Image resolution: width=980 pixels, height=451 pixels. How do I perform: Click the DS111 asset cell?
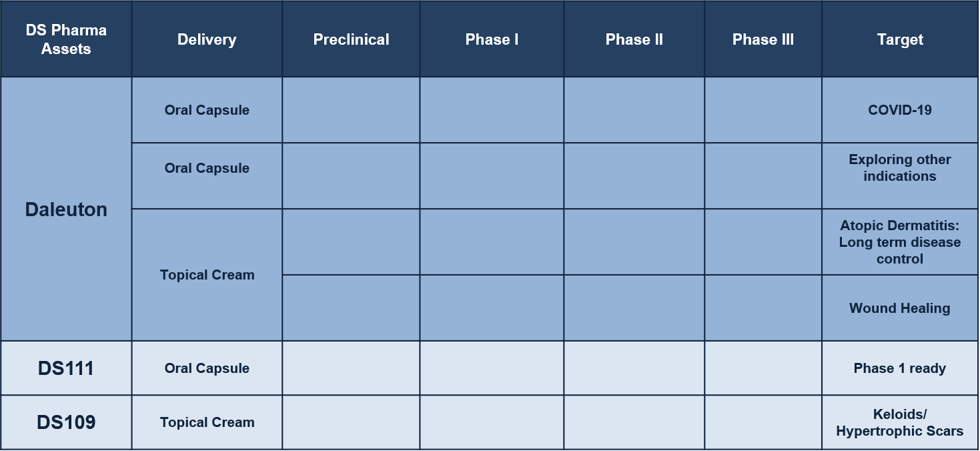pyautogui.click(x=66, y=368)
